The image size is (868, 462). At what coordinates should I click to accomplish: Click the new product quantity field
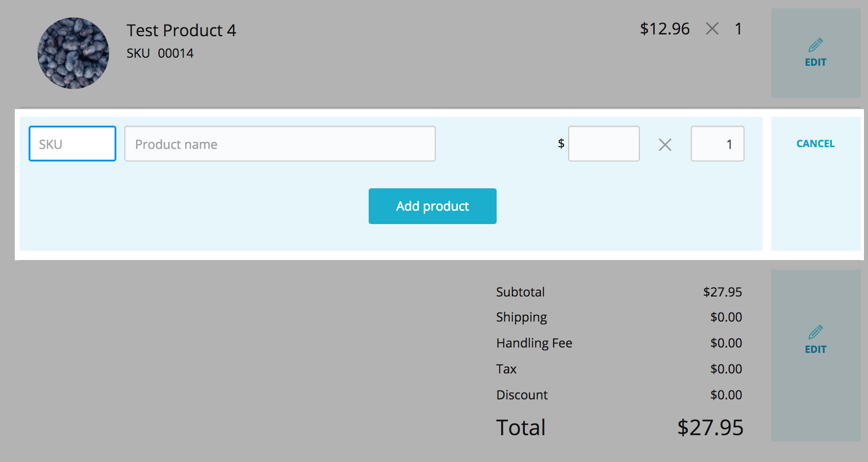tap(717, 144)
